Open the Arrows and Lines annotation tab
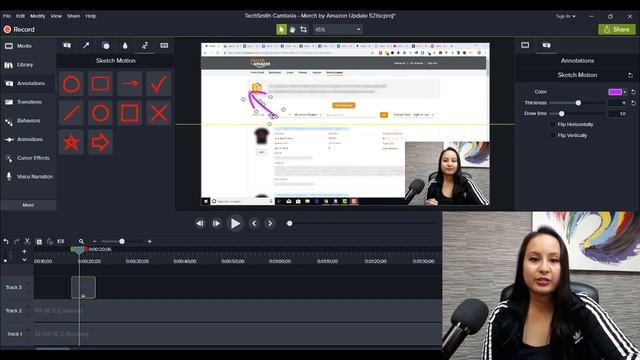This screenshot has height=360, width=640. [86, 46]
